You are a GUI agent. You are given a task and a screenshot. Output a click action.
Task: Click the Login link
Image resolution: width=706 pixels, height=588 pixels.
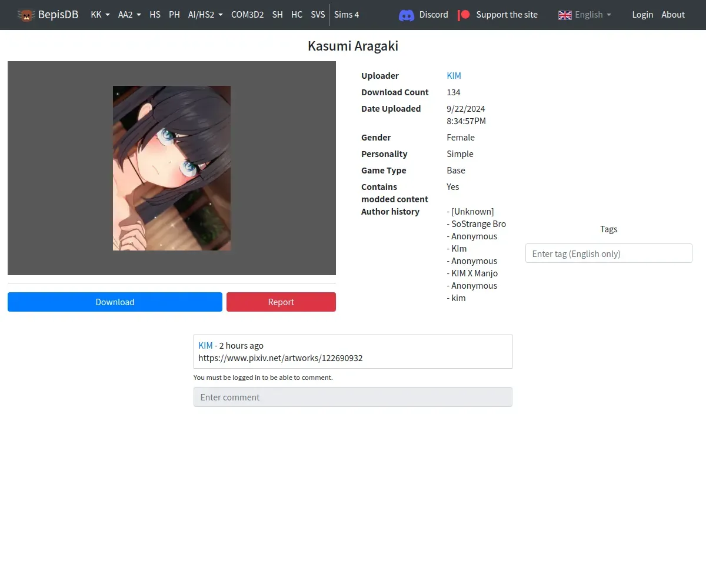[x=642, y=15]
